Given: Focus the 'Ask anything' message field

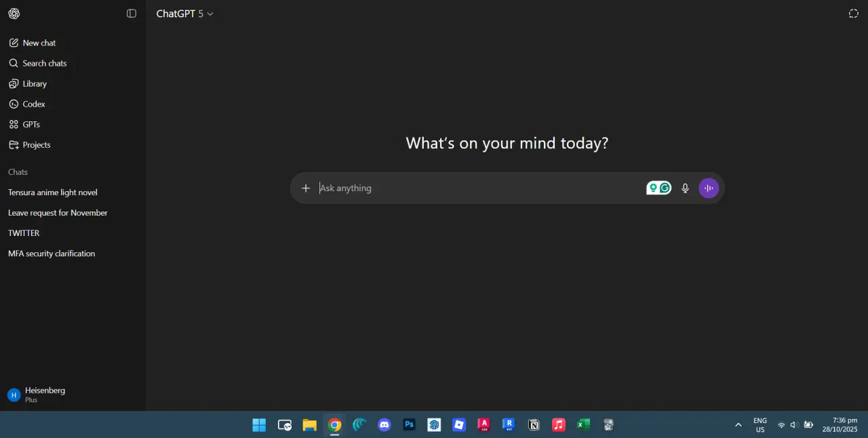Looking at the screenshot, I should [x=480, y=188].
